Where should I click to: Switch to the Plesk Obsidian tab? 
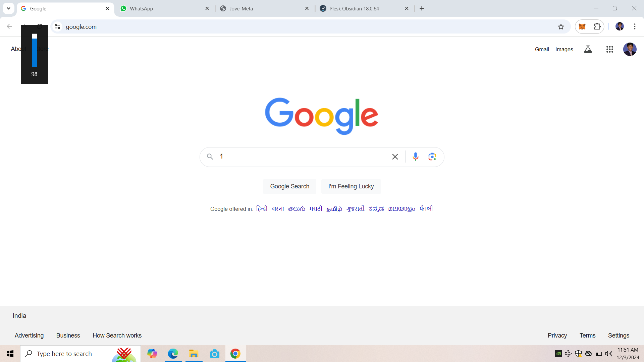tap(364, 8)
